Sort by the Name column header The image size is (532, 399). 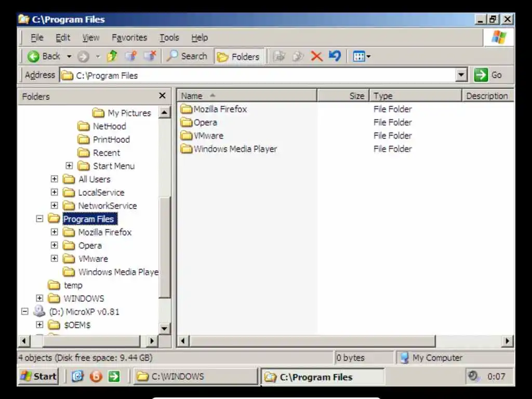pyautogui.click(x=247, y=96)
